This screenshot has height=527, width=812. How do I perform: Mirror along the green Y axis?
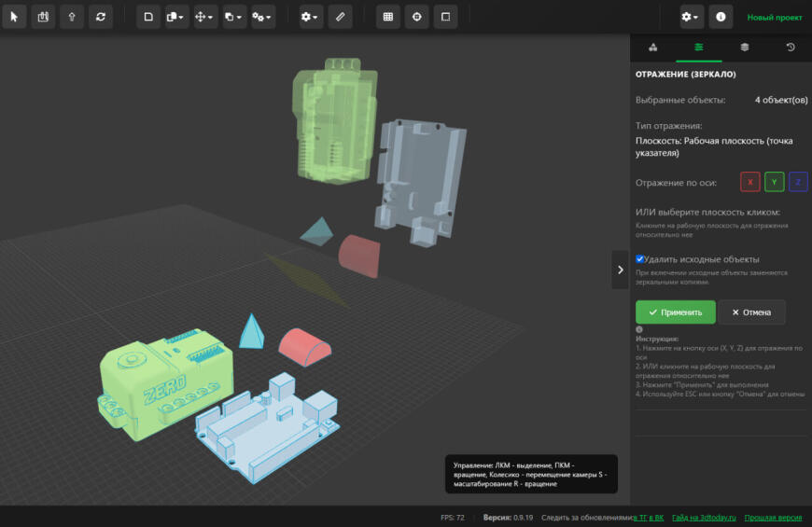tap(774, 182)
